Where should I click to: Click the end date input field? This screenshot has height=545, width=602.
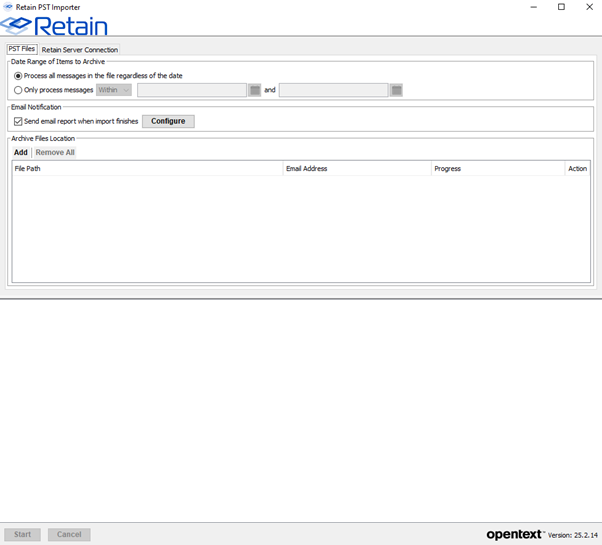(334, 90)
